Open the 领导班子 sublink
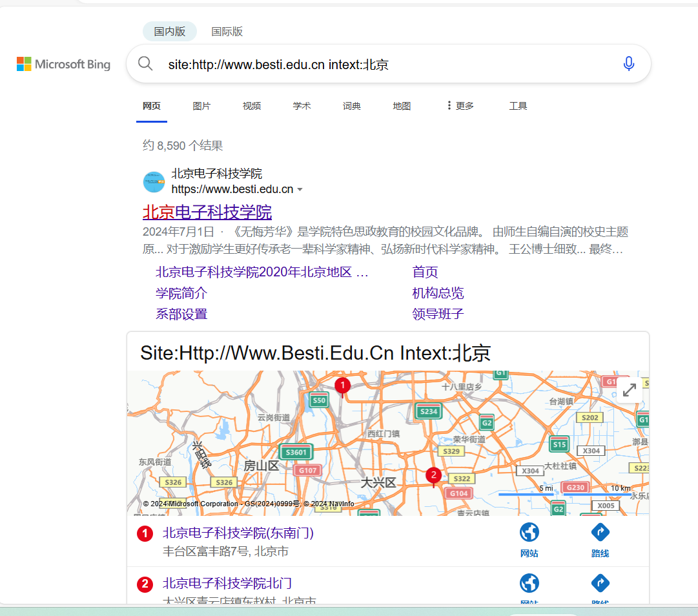This screenshot has height=616, width=698. click(438, 314)
